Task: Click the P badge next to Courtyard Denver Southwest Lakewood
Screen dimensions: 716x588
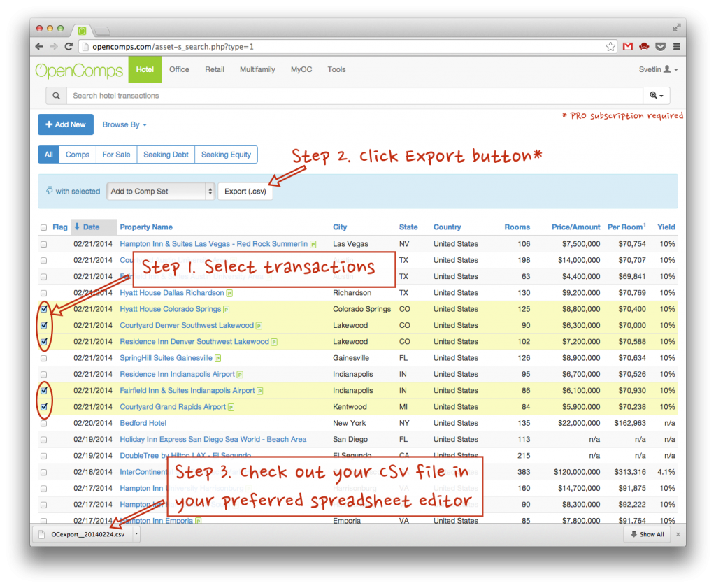Action: [259, 326]
